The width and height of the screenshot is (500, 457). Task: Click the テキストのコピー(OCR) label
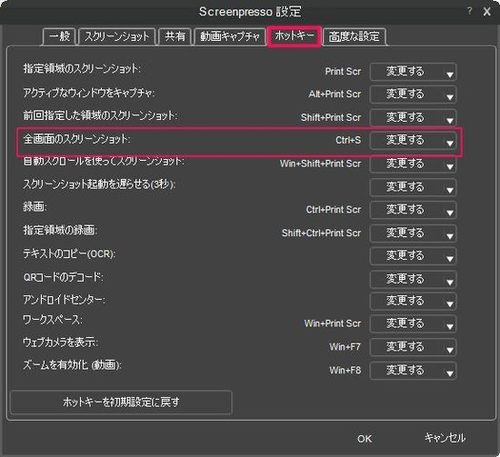coord(69,254)
